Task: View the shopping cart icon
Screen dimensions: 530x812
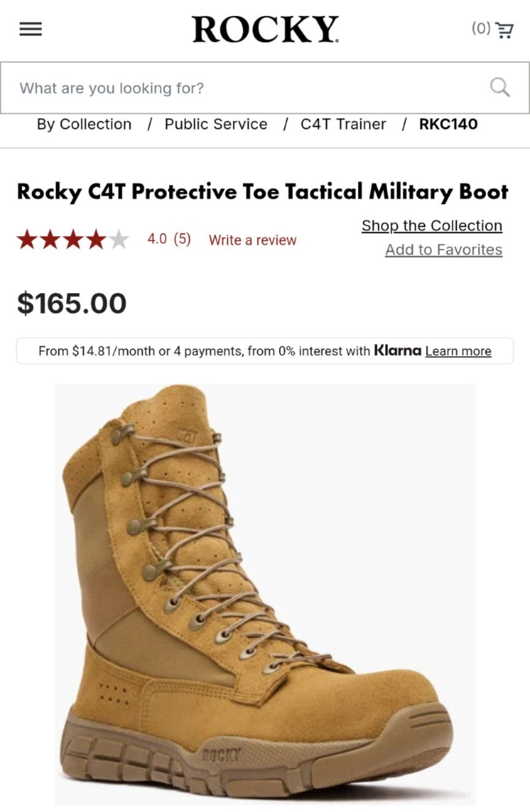Action: pos(505,29)
